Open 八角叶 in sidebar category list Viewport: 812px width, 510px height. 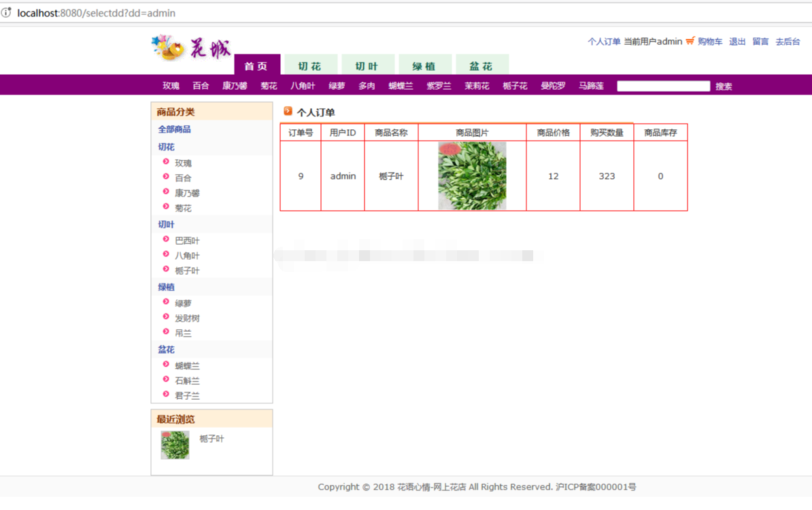tap(188, 256)
